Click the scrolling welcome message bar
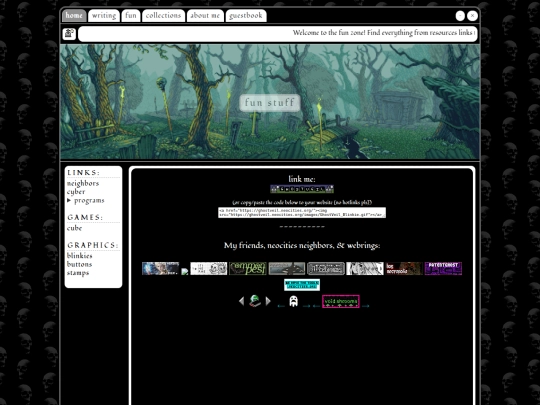This screenshot has height=405, width=540. pos(278,34)
